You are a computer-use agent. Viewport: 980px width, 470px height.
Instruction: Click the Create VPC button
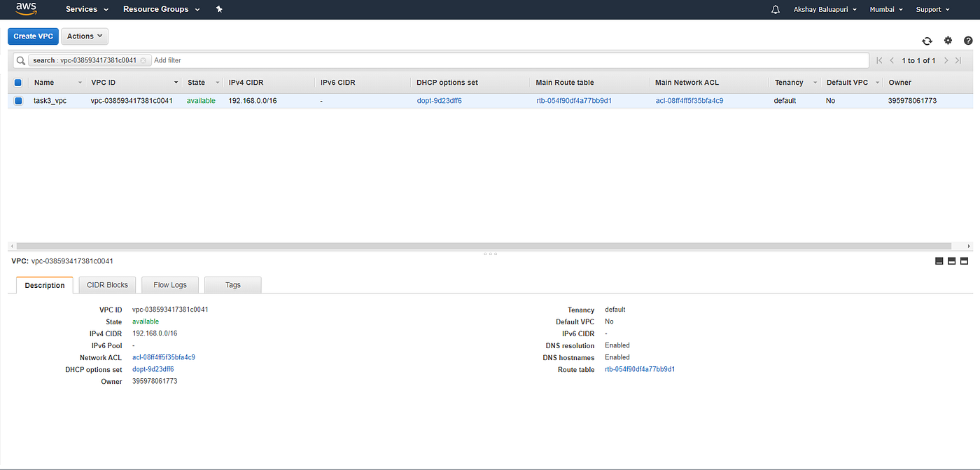pyautogui.click(x=33, y=36)
